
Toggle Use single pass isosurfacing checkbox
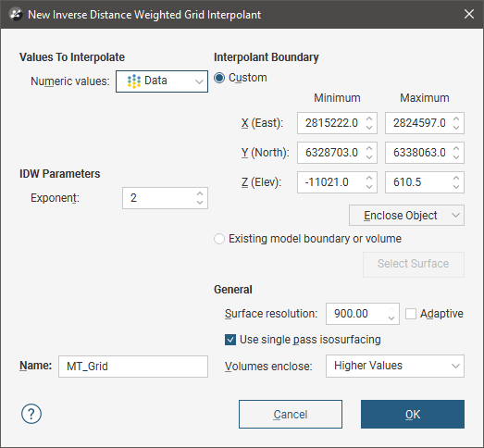pyautogui.click(x=230, y=340)
